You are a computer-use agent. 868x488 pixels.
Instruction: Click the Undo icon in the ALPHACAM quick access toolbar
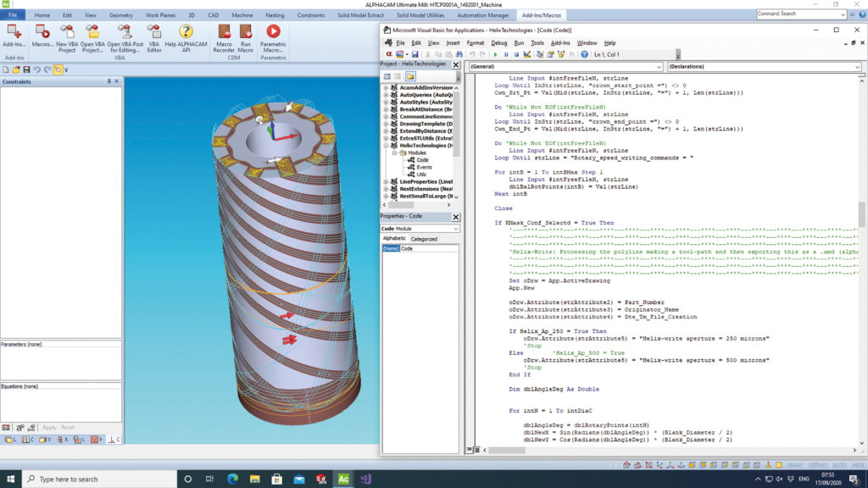tap(36, 69)
